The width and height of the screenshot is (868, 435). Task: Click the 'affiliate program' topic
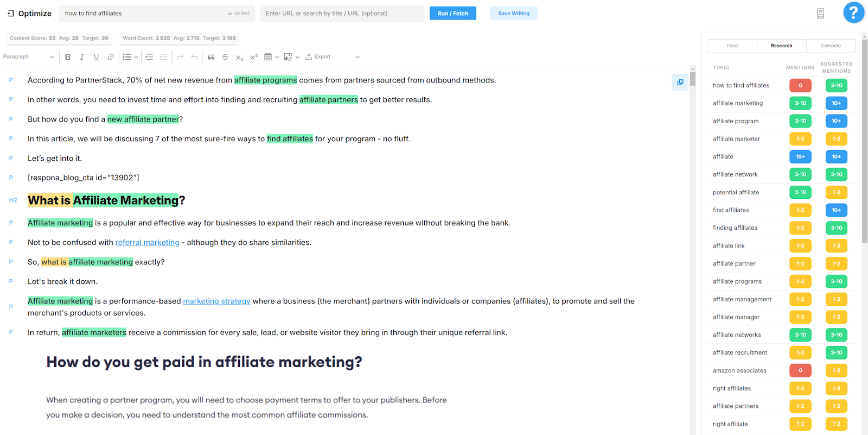[736, 121]
